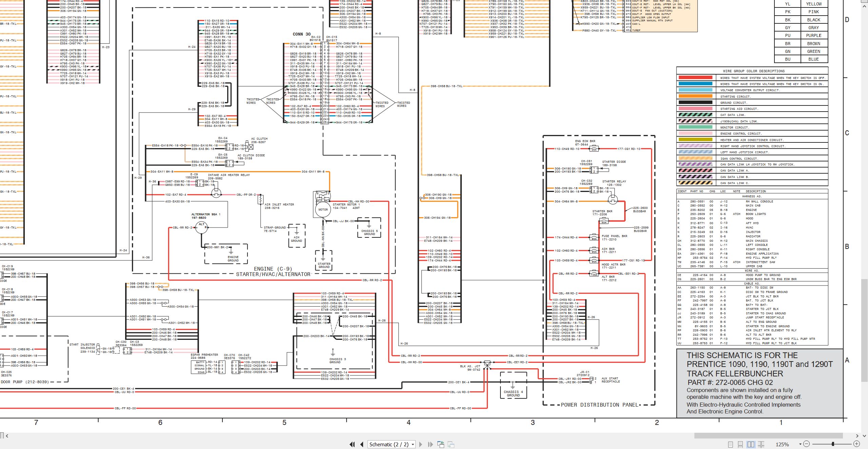Click the horizontal scrollbar right arrow
The height and width of the screenshot is (449, 868).
(x=857, y=436)
